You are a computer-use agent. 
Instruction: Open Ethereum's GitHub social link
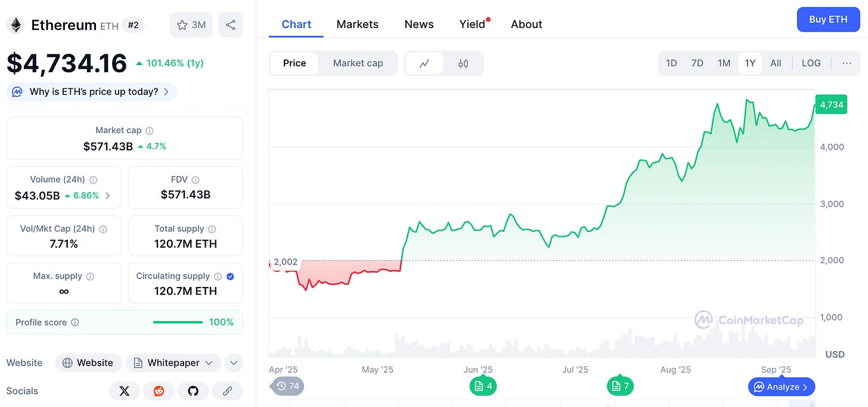pos(193,391)
